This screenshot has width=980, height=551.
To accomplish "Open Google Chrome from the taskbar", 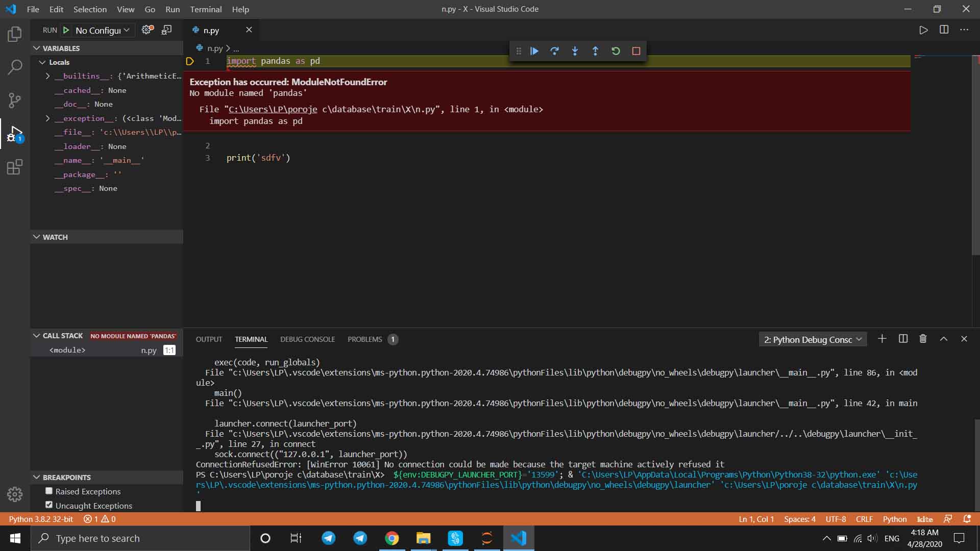I will point(391,538).
